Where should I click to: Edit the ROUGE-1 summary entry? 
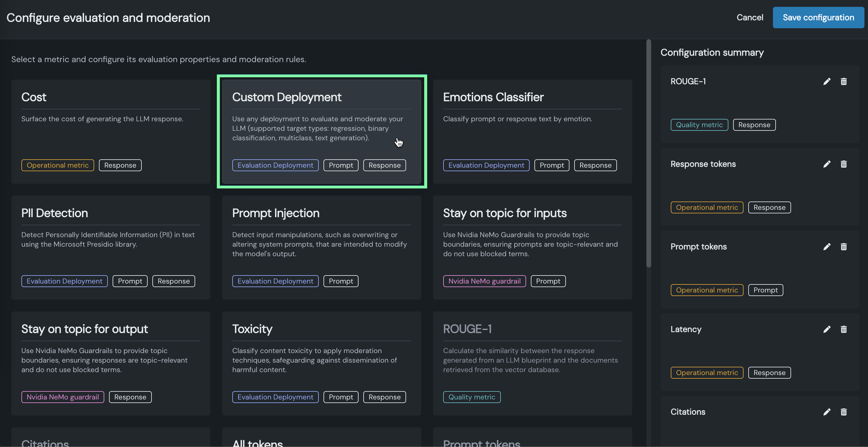[x=826, y=81]
